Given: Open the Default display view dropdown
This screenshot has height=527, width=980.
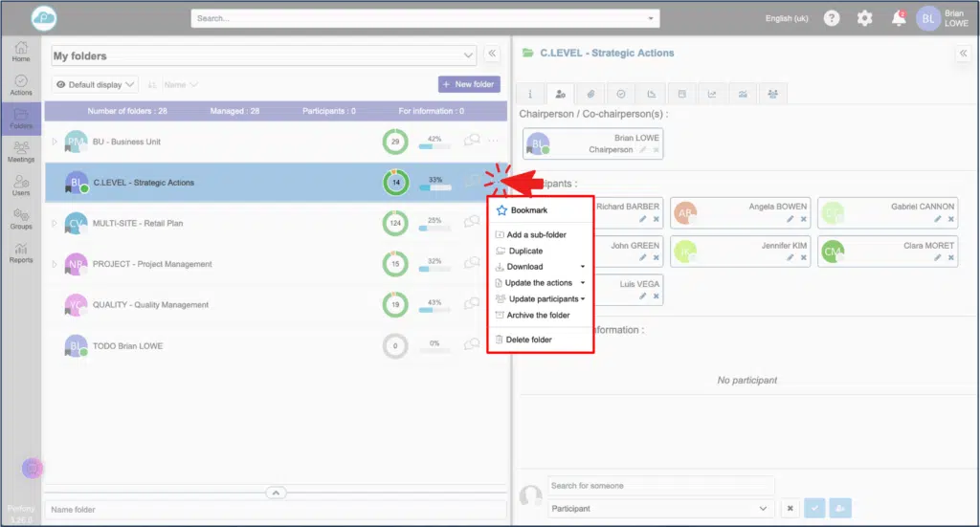Looking at the screenshot, I should [97, 84].
